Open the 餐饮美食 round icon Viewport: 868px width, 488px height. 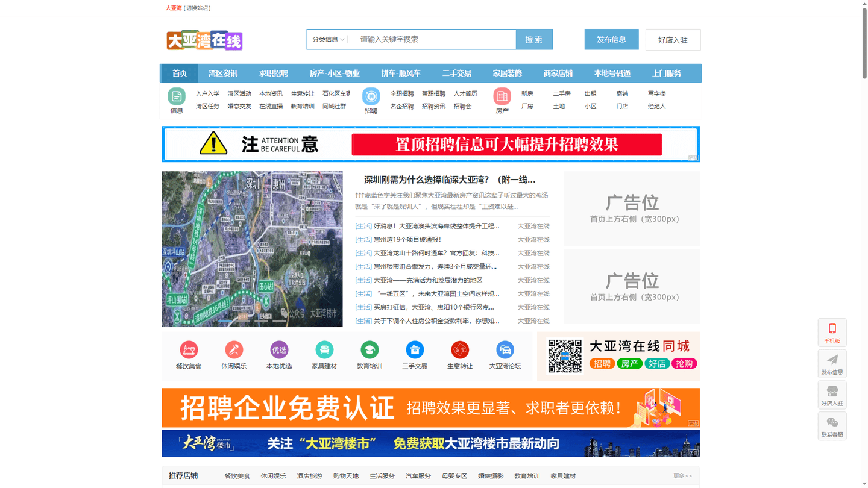[x=189, y=349]
